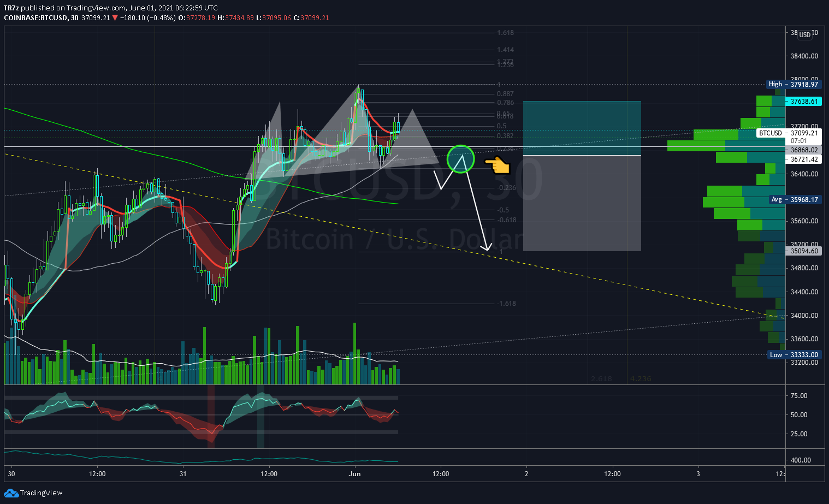The image size is (829, 504).
Task: Click the COINBASE:BTCUSD, 30 symbol title
Action: pos(40,17)
